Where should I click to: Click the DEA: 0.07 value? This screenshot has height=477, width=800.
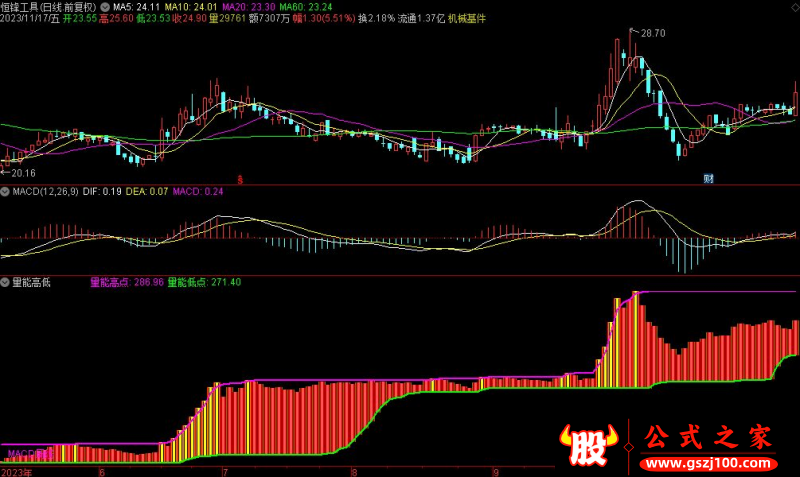pyautogui.click(x=147, y=192)
